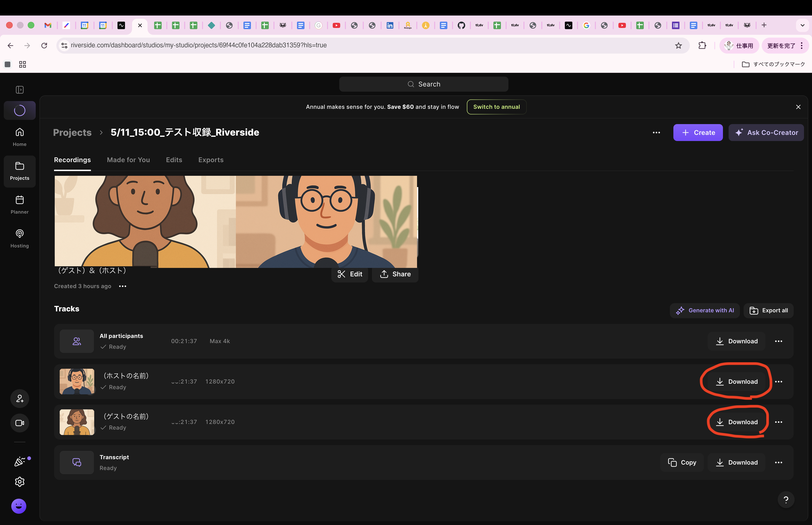
Task: Click the 00:21:37 duration of All participants
Action: [x=184, y=341]
